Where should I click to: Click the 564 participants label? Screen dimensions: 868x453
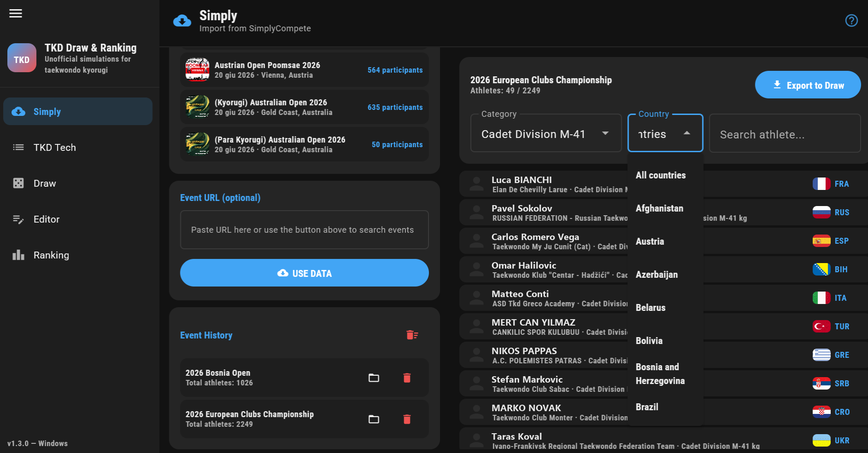[x=395, y=70]
